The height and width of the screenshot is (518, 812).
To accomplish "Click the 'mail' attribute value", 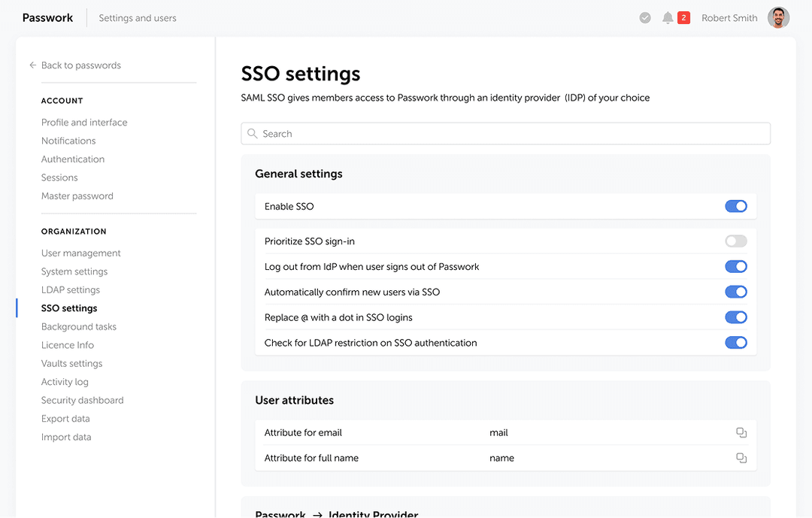I will [x=498, y=432].
